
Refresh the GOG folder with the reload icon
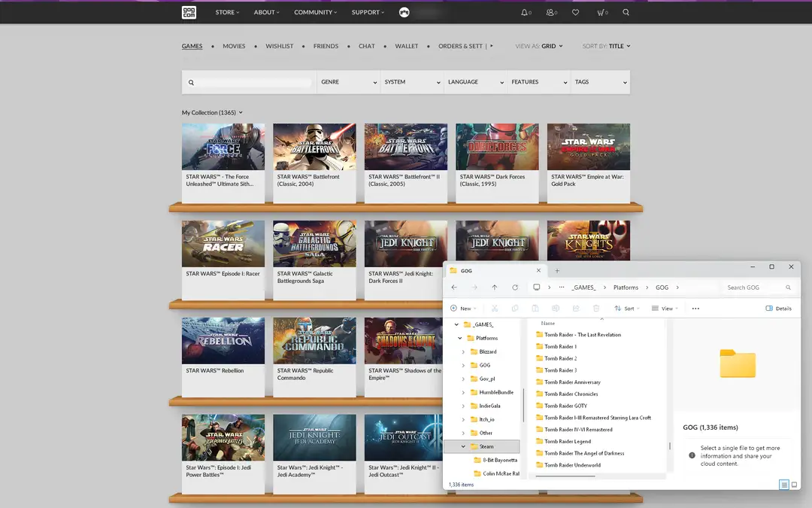click(x=515, y=287)
